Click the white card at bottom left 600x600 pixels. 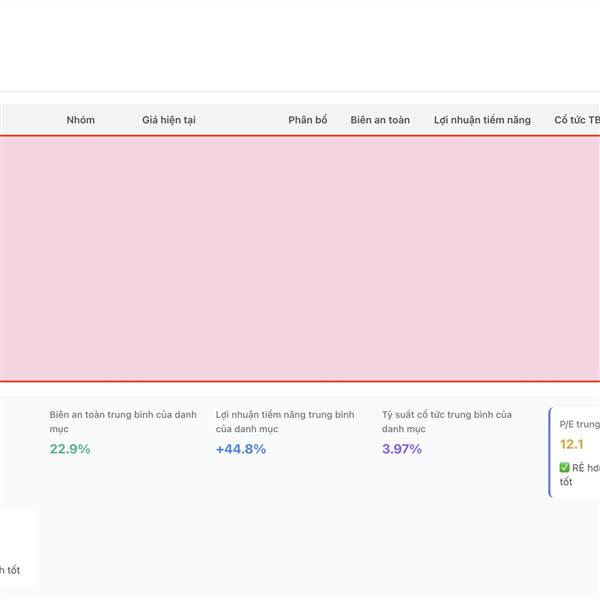pyautogui.click(x=18, y=545)
